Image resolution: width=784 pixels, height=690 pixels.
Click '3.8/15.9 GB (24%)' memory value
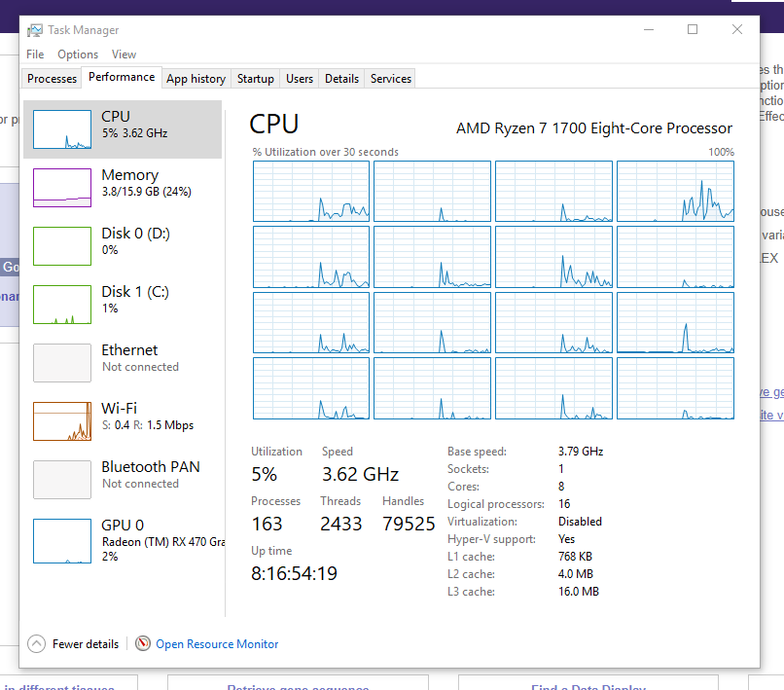point(147,192)
